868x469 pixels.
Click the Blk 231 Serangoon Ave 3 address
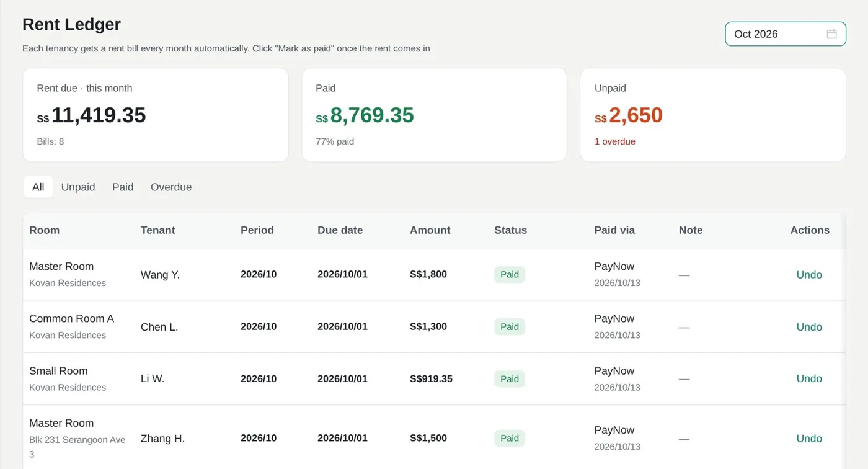(x=77, y=447)
